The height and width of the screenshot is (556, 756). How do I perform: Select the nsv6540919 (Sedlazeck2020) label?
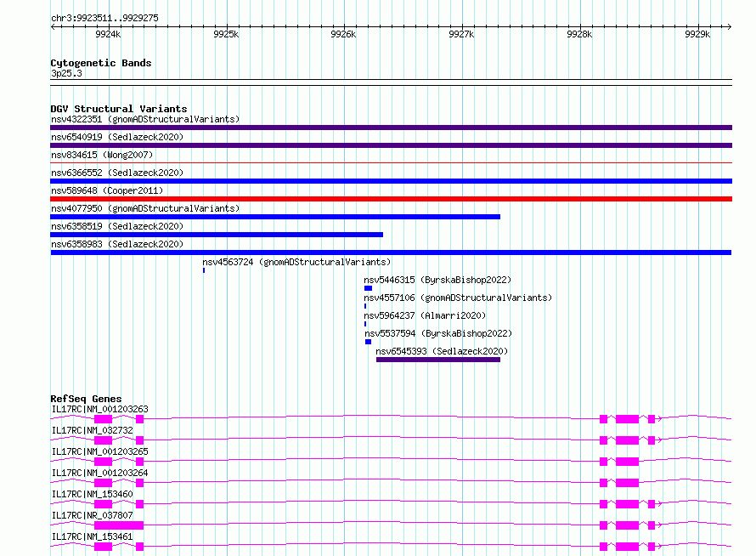click(117, 137)
